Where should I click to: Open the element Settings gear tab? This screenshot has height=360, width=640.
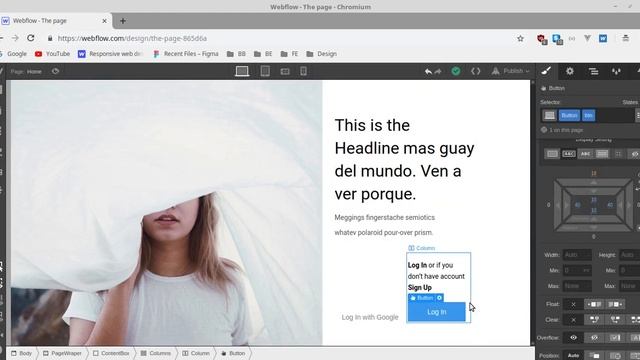570,71
